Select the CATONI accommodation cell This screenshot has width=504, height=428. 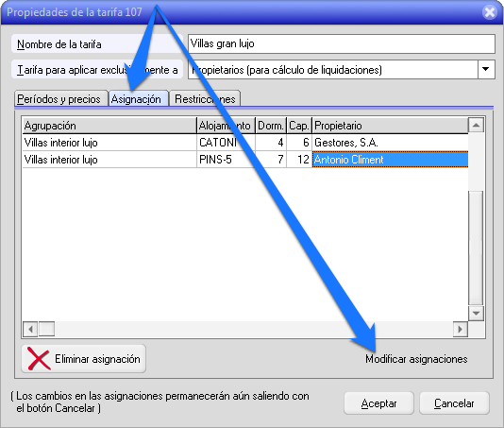(x=226, y=143)
